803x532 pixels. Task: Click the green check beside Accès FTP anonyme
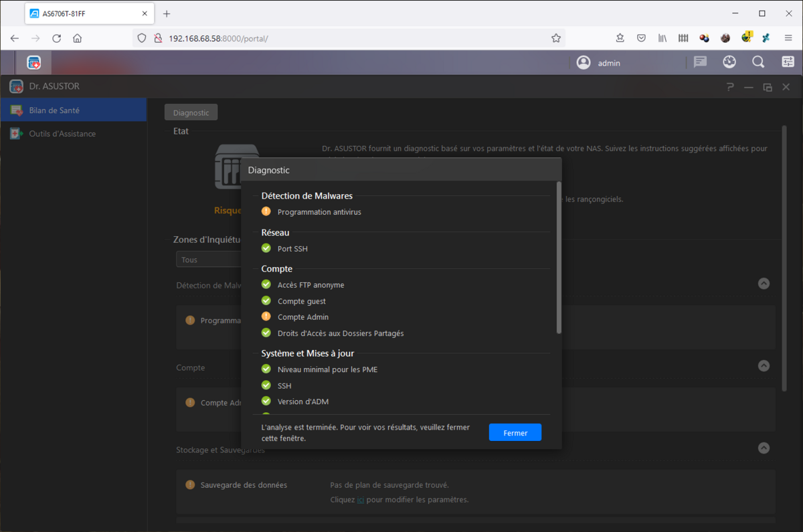(x=266, y=284)
